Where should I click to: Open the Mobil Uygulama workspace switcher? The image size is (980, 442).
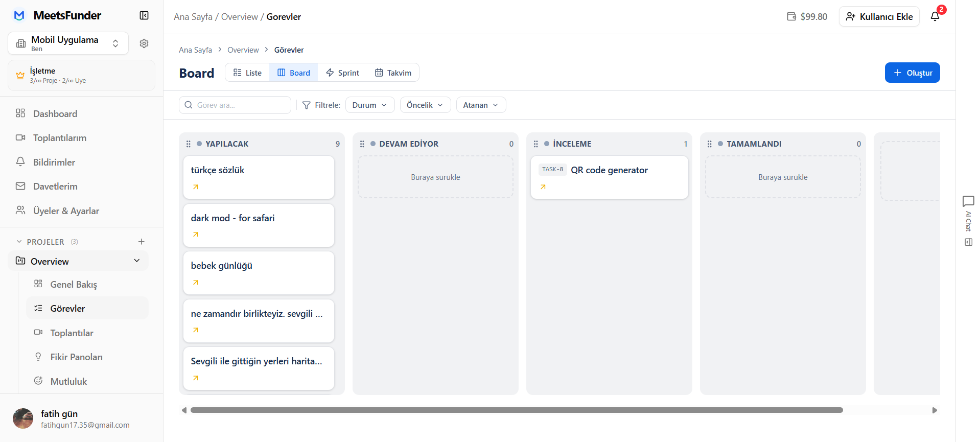[68, 43]
